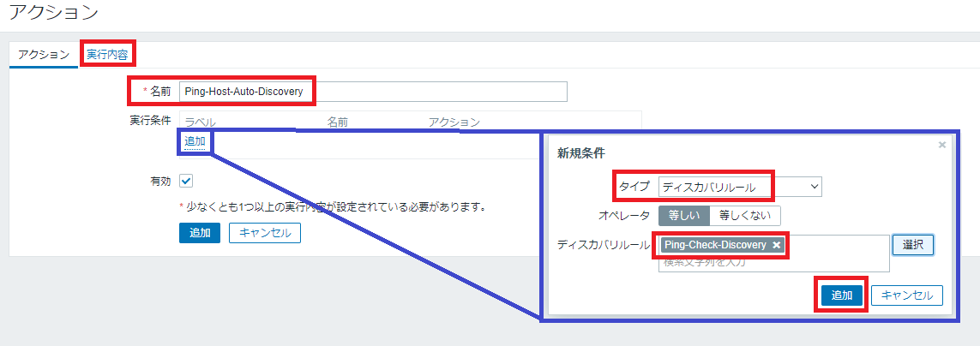Click the 追加 link under 実行条件

(195, 140)
